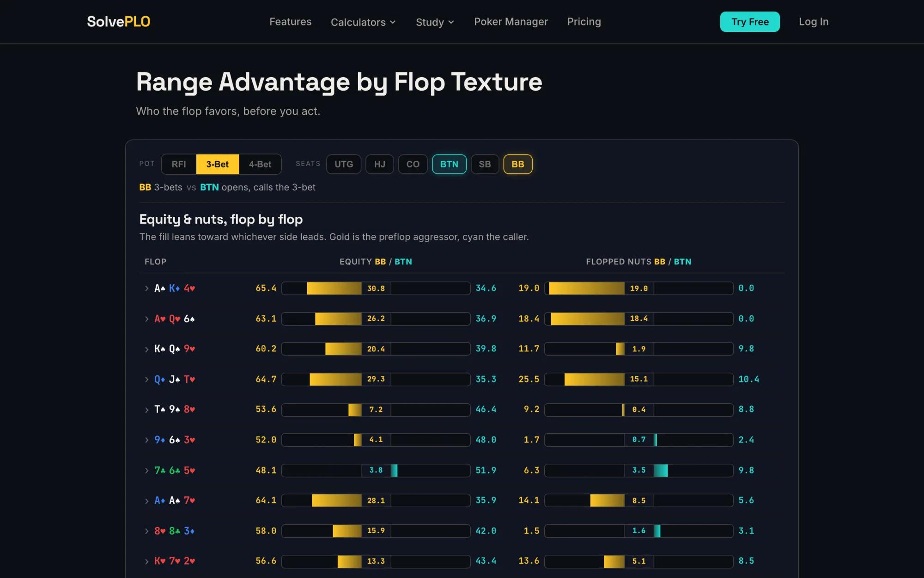Viewport: 924px width, 578px height.
Task: Click the equity bar showing 15.9
Action: (x=376, y=531)
